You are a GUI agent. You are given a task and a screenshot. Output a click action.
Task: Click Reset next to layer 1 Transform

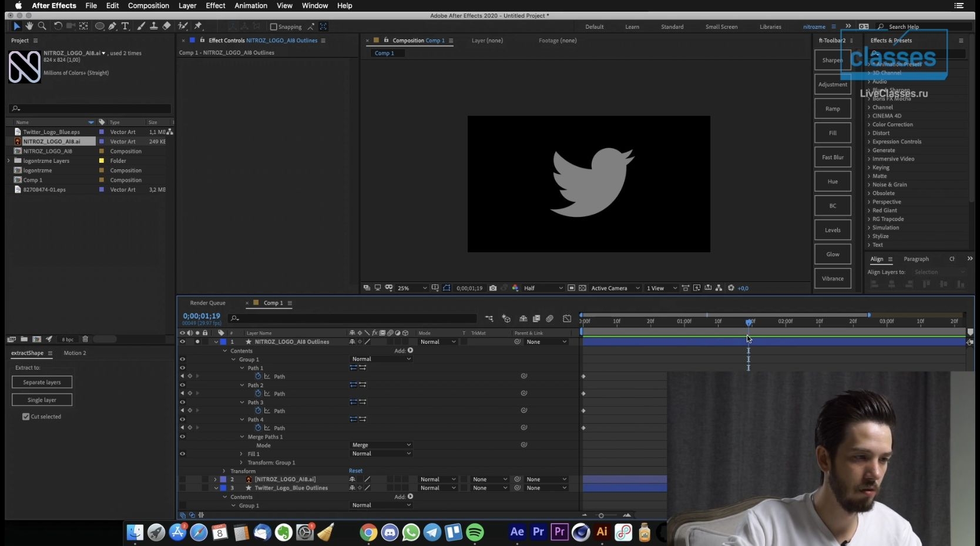(355, 471)
